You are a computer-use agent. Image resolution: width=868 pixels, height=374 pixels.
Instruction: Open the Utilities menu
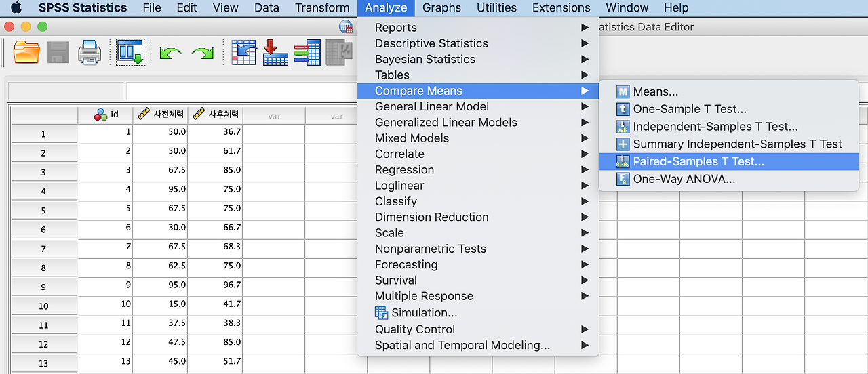496,8
